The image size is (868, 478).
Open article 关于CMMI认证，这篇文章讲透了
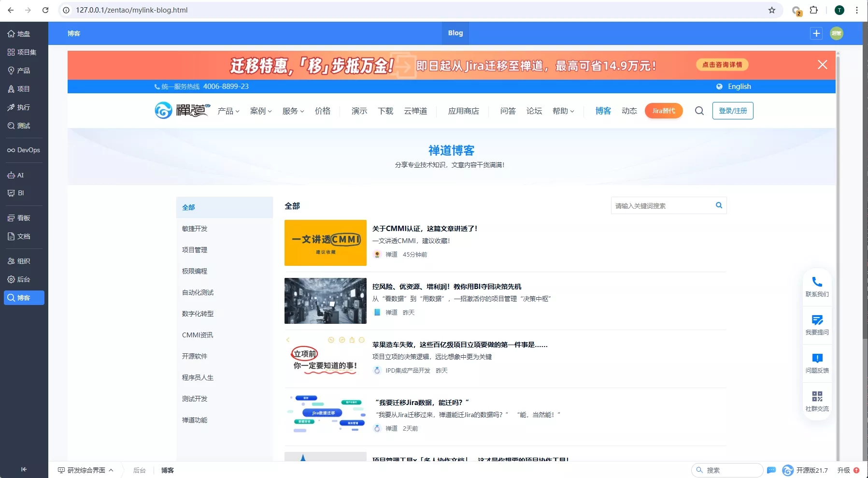425,229
